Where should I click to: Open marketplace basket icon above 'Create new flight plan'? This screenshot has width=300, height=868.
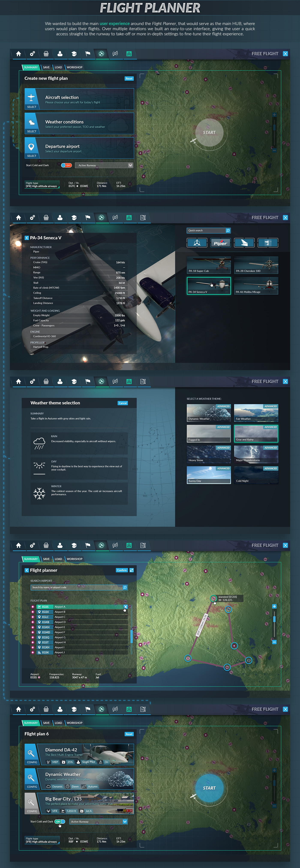pyautogui.click(x=46, y=54)
